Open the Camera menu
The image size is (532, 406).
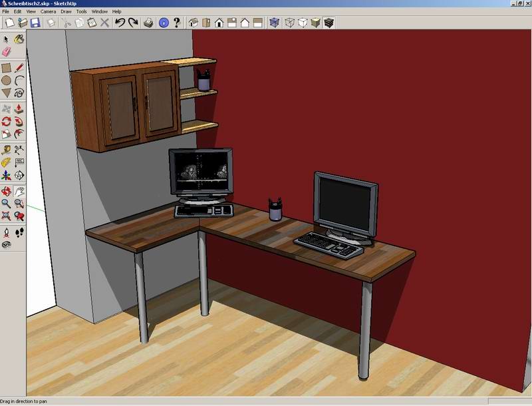tap(48, 11)
